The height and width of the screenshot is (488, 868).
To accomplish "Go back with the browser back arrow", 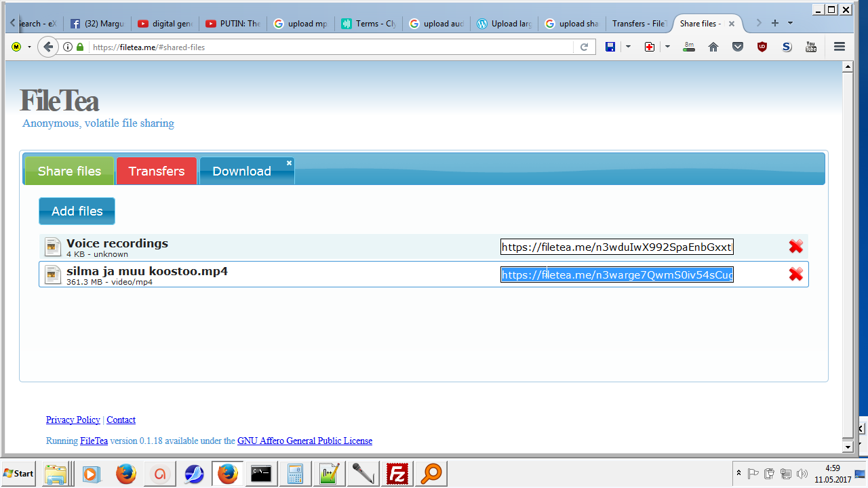I will click(x=47, y=47).
